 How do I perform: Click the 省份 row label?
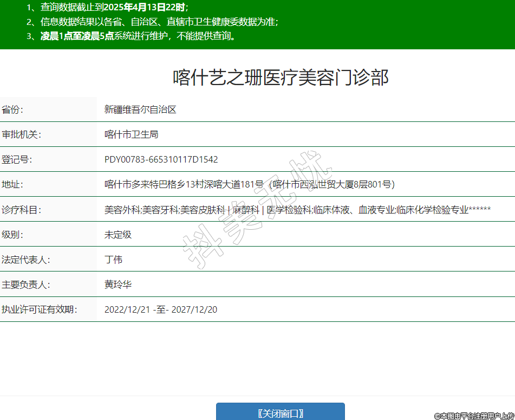tap(12, 109)
